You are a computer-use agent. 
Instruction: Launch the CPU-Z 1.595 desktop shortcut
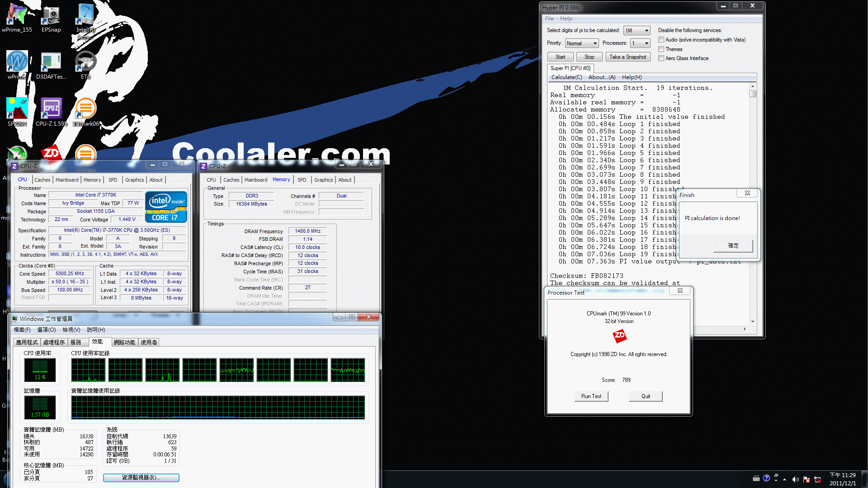[51, 112]
